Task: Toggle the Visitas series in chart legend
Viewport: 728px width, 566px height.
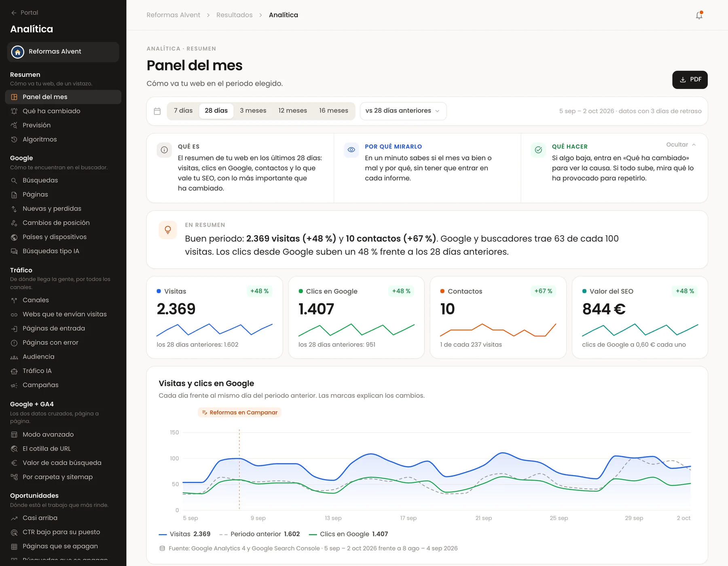Action: [x=185, y=534]
